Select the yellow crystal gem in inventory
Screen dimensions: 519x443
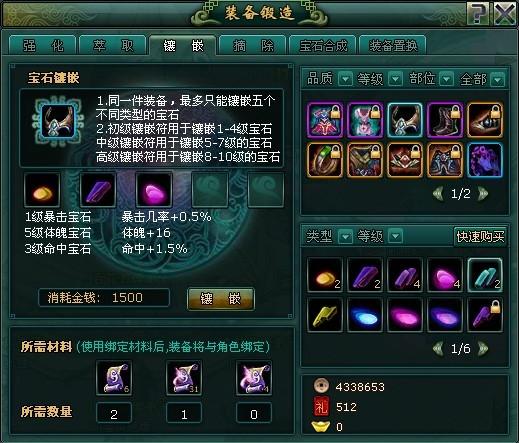tap(325, 315)
